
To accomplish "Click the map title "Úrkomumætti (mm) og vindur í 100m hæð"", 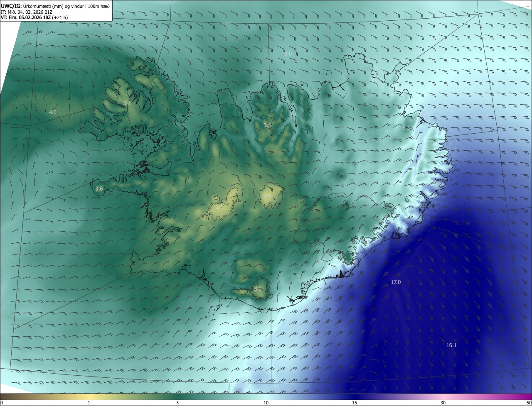I will tap(66, 6).
